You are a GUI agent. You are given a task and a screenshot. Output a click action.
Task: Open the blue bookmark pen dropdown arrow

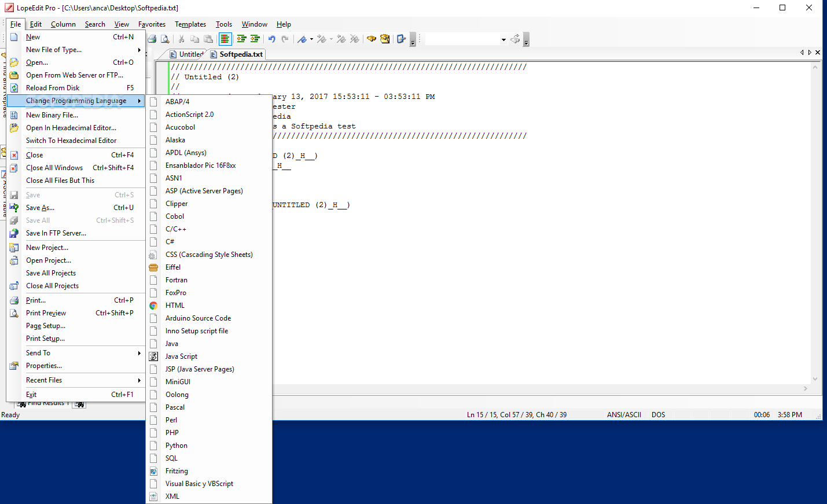point(311,39)
